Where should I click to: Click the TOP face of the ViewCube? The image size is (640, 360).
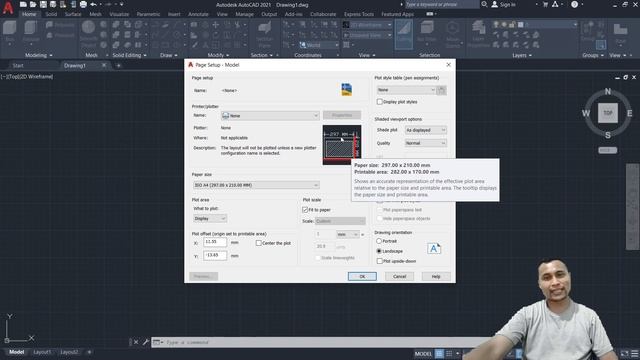pos(608,113)
